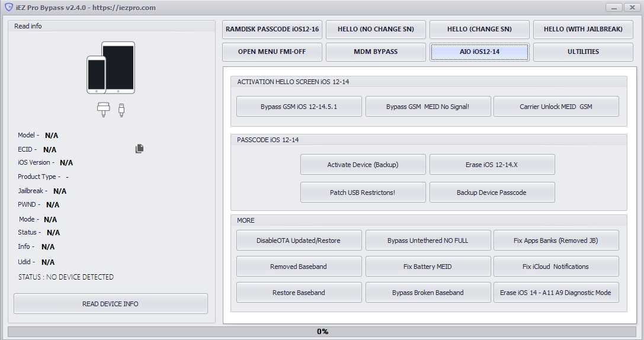This screenshot has width=644, height=340.
Task: Close the iEZ Pro Bypass window
Action: click(632, 7)
